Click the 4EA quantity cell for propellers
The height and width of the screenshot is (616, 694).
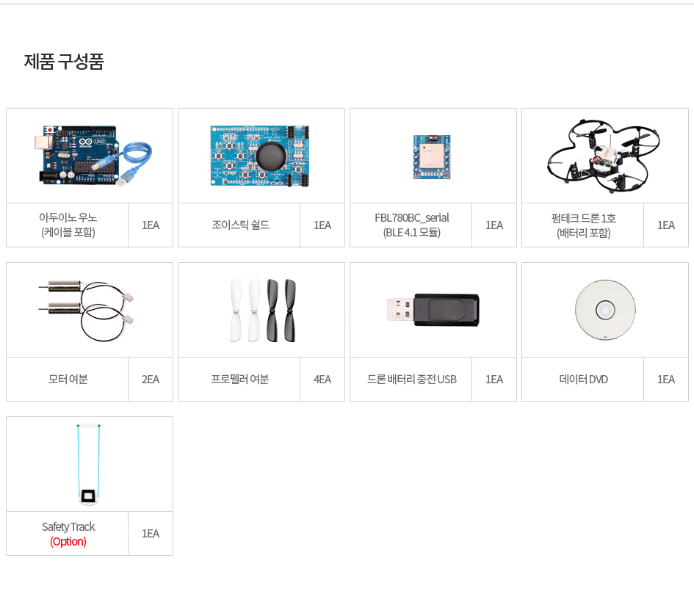coord(322,380)
